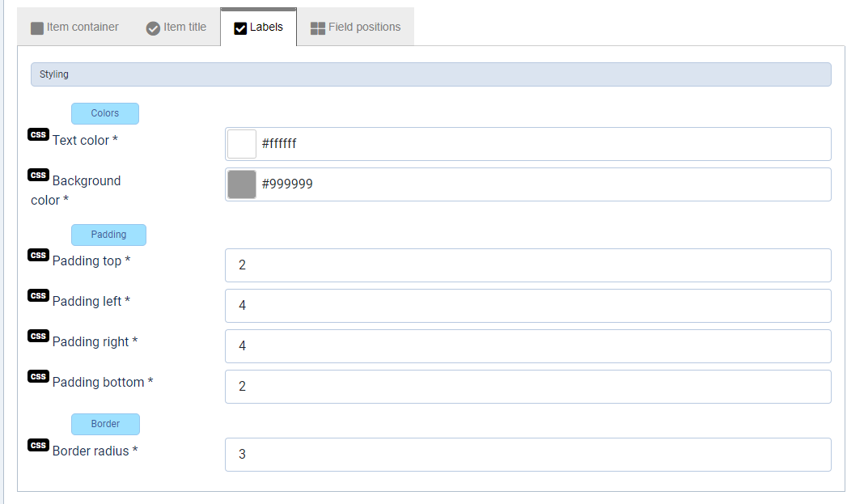Switch to the Item title tab
The width and height of the screenshot is (864, 504).
pyautogui.click(x=176, y=28)
